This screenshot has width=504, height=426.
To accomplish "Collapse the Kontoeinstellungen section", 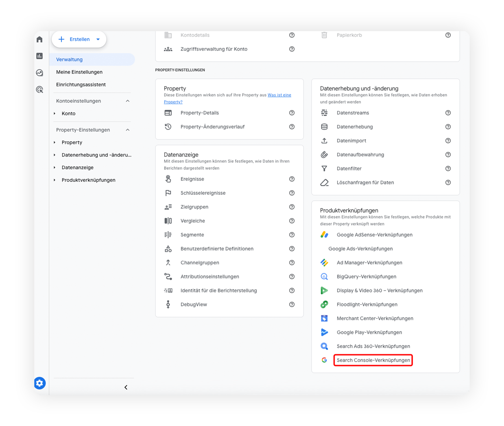I will coord(128,101).
